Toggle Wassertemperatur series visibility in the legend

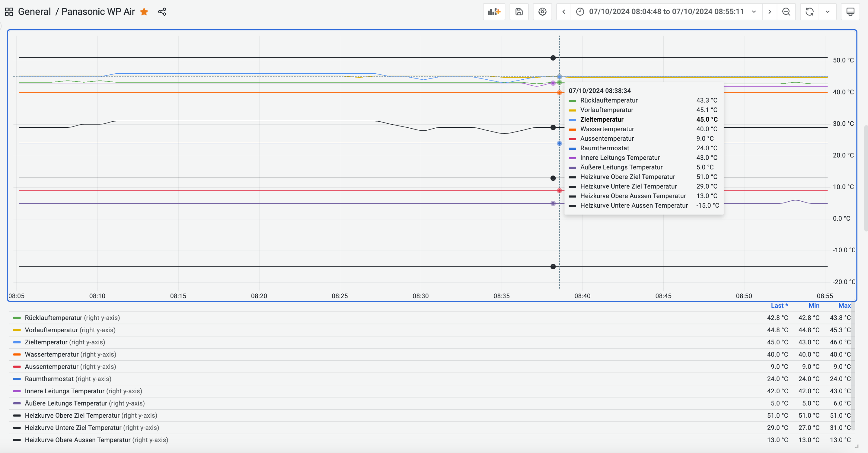(52, 355)
